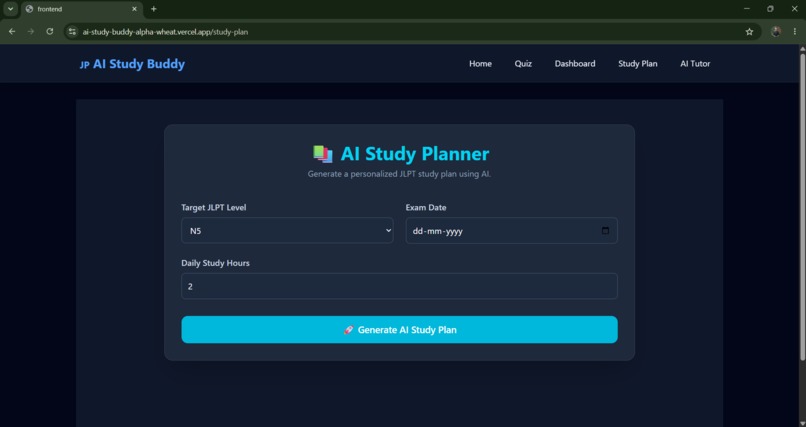Close the frontend browser tab

tap(135, 9)
